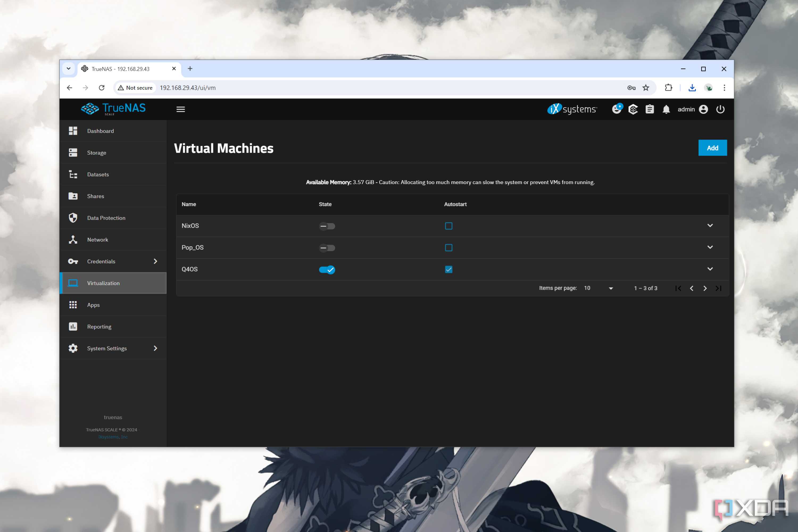Click the browser Reload button
798x532 pixels.
101,88
